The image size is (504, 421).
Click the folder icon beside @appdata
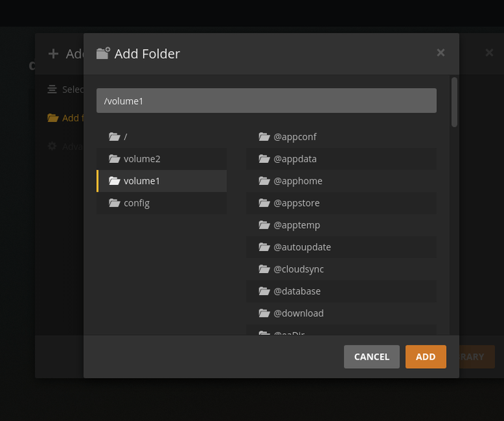(264, 159)
